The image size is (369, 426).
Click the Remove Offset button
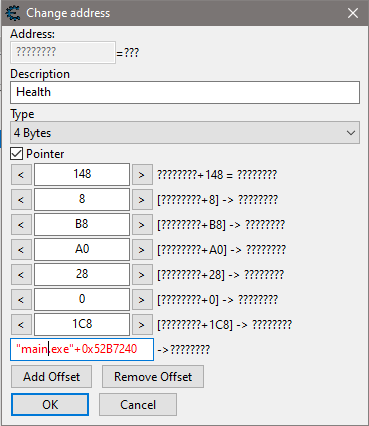tap(153, 376)
